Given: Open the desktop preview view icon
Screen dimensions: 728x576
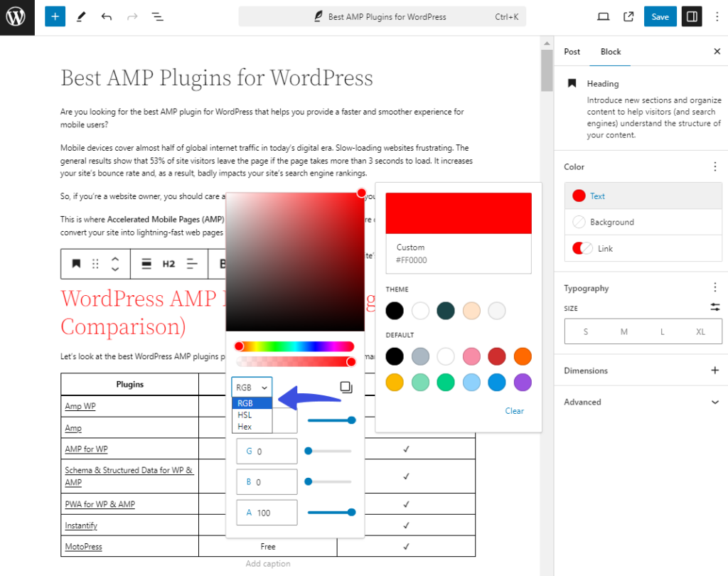Looking at the screenshot, I should [x=603, y=17].
